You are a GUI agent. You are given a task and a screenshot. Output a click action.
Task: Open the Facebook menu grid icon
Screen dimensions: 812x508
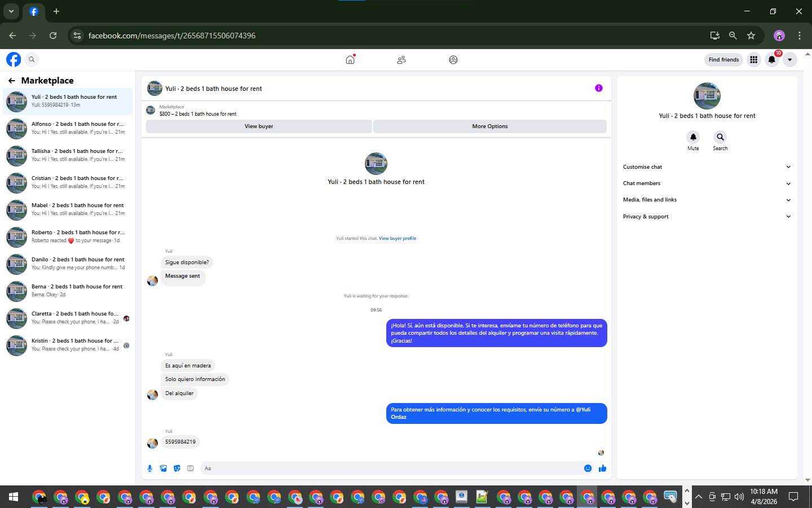point(753,60)
